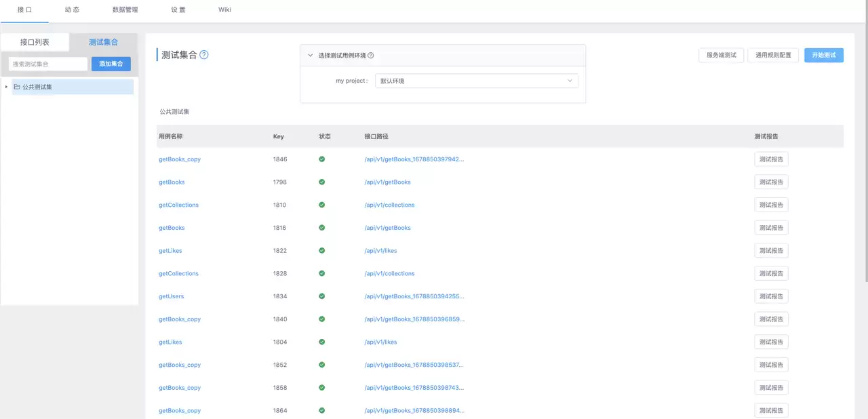Click the question icon next to 选择测试用例环境
The image size is (868, 419).
pos(370,56)
